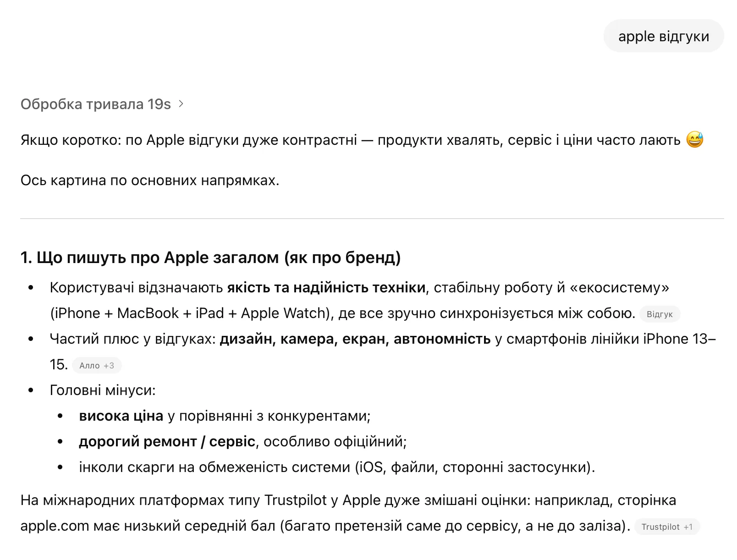This screenshot has width=737, height=560.
Task: Click the "Головні мінуси:" list item
Action: pyautogui.click(x=103, y=390)
